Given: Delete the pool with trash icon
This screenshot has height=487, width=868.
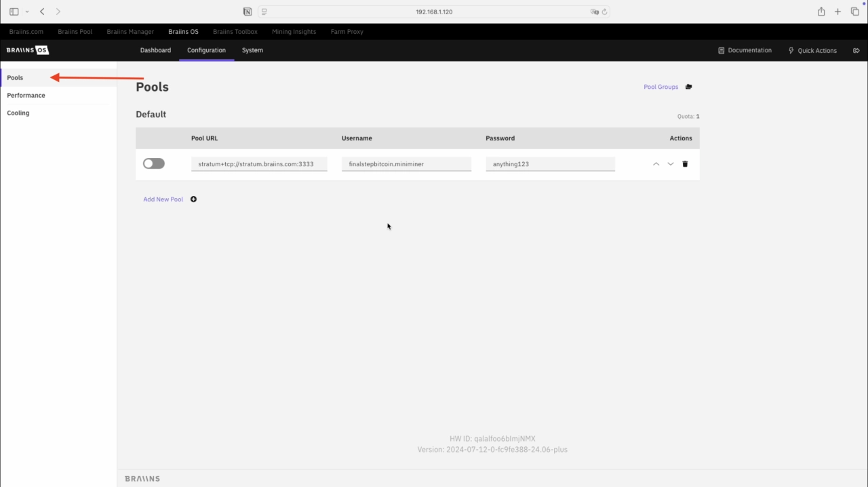Looking at the screenshot, I should (x=685, y=163).
